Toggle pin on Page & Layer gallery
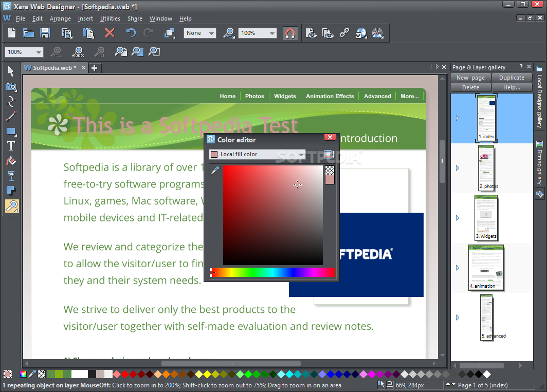The image size is (547, 392). point(521,67)
